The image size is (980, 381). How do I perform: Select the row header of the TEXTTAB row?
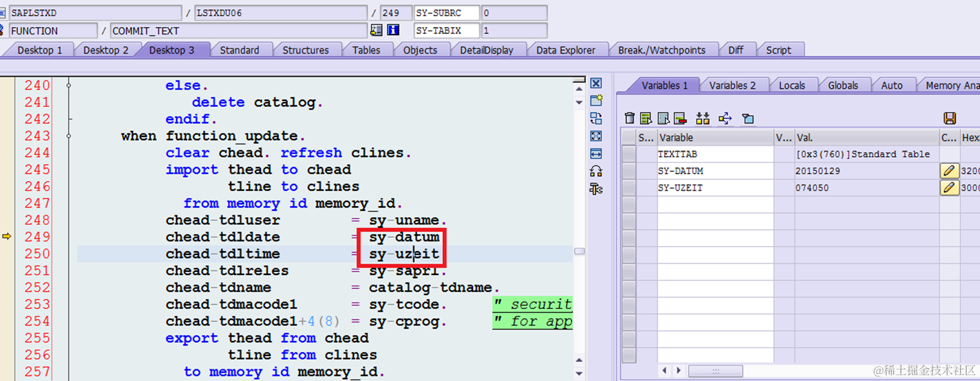point(628,154)
